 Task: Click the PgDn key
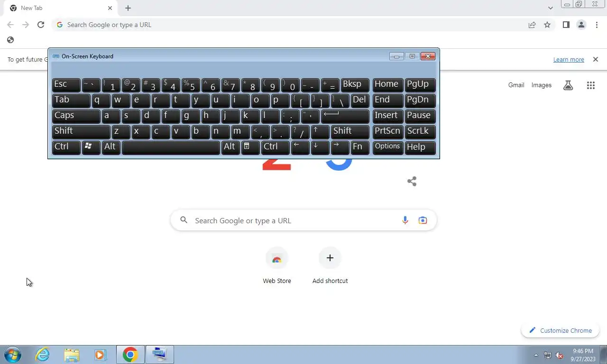pyautogui.click(x=420, y=100)
